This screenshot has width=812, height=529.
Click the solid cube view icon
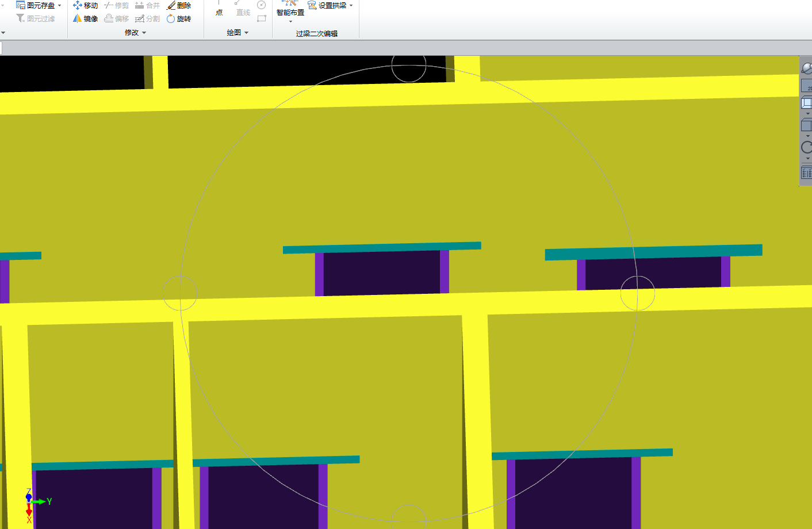tap(807, 125)
